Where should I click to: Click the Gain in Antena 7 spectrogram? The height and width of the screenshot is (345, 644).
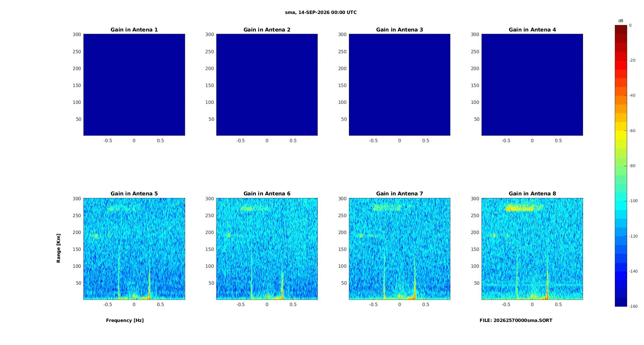pyautogui.click(x=400, y=249)
